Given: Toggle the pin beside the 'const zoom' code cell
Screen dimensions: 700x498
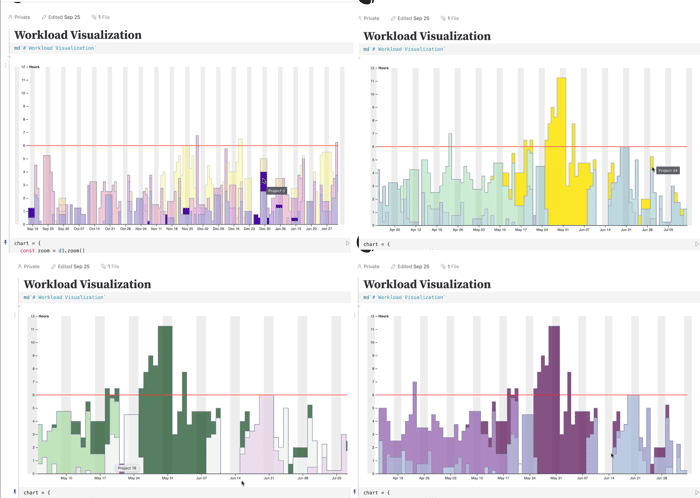Looking at the screenshot, I should [x=5, y=242].
